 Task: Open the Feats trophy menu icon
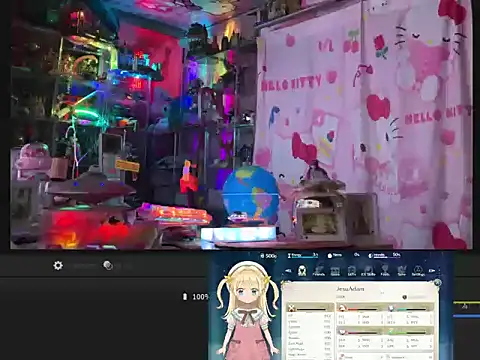pyautogui.click(x=385, y=271)
